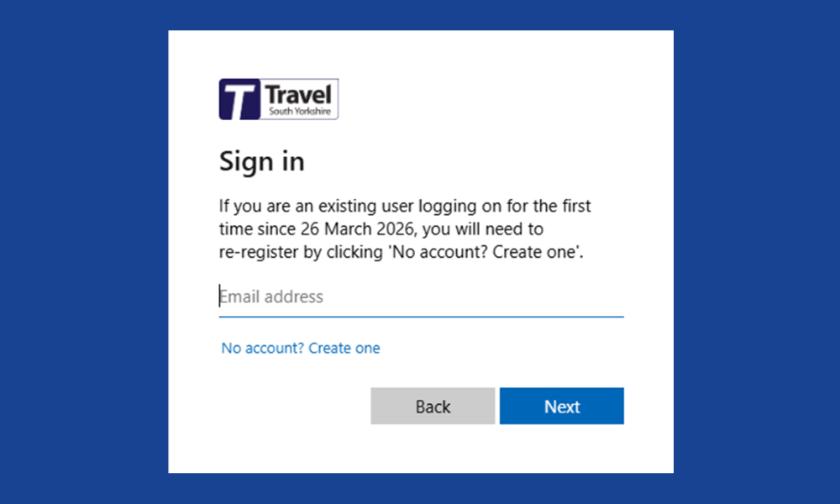The width and height of the screenshot is (840, 504).
Task: Proceed by clicking the Next button
Action: (x=561, y=406)
